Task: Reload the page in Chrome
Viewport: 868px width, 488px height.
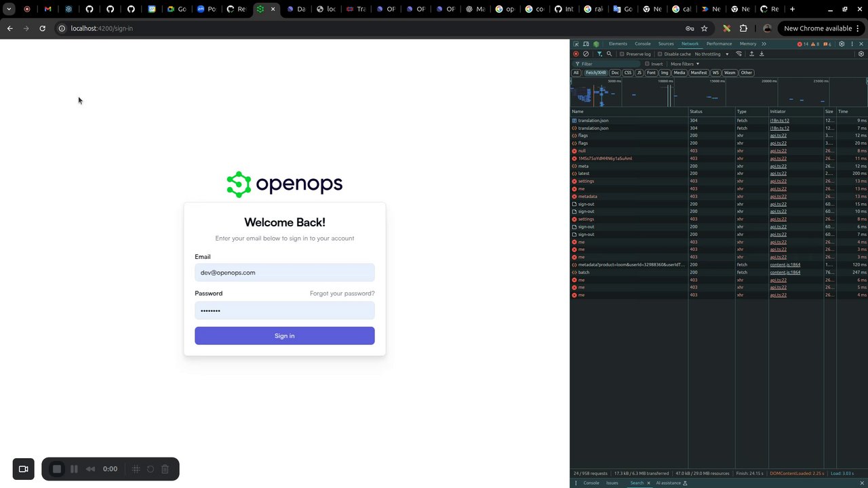Action: pos(42,28)
